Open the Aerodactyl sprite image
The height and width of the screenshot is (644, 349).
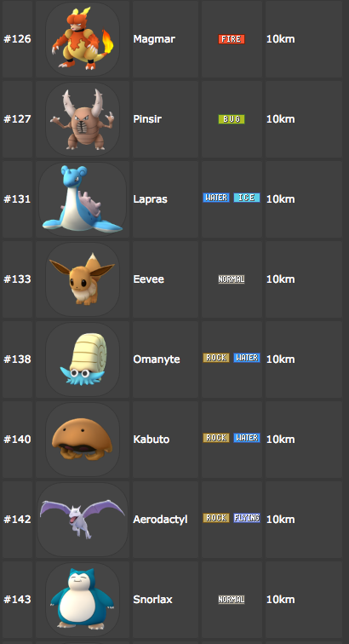pyautogui.click(x=82, y=520)
